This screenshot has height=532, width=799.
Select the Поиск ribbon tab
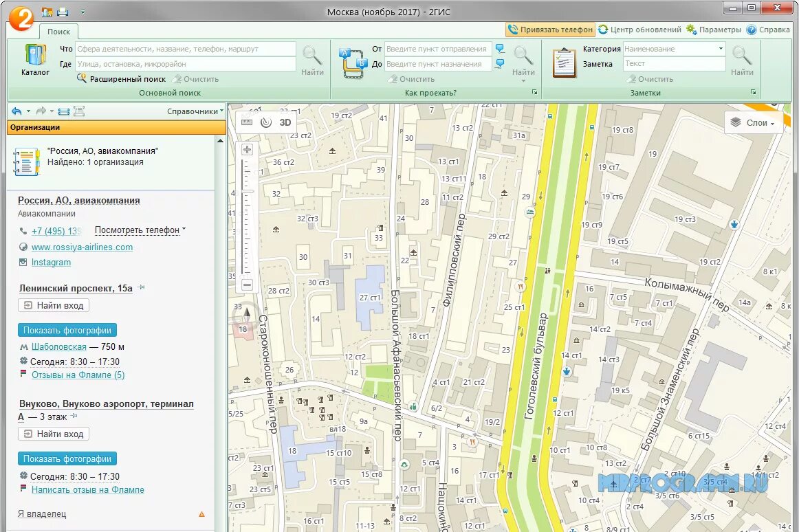(58, 32)
